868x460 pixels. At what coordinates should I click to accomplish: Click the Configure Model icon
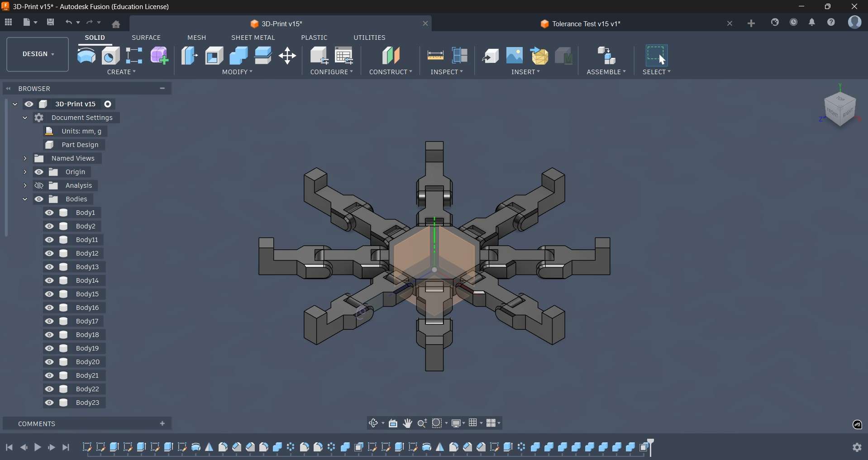(320, 56)
